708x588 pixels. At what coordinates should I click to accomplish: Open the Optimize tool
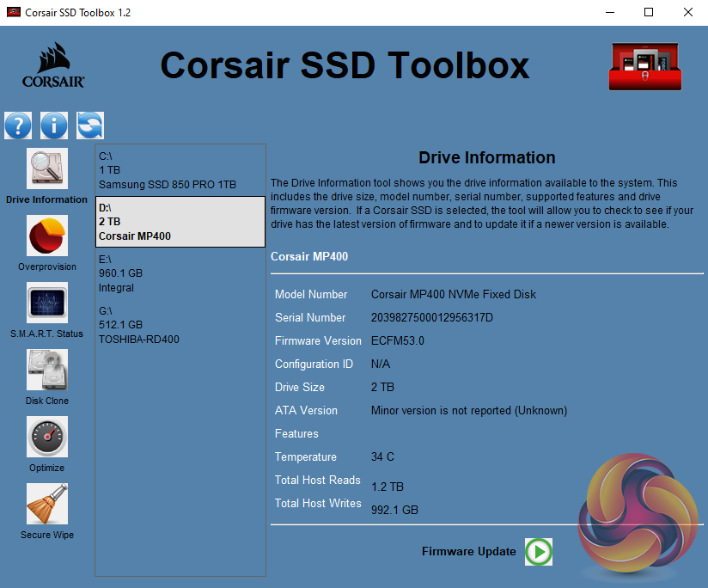click(46, 438)
